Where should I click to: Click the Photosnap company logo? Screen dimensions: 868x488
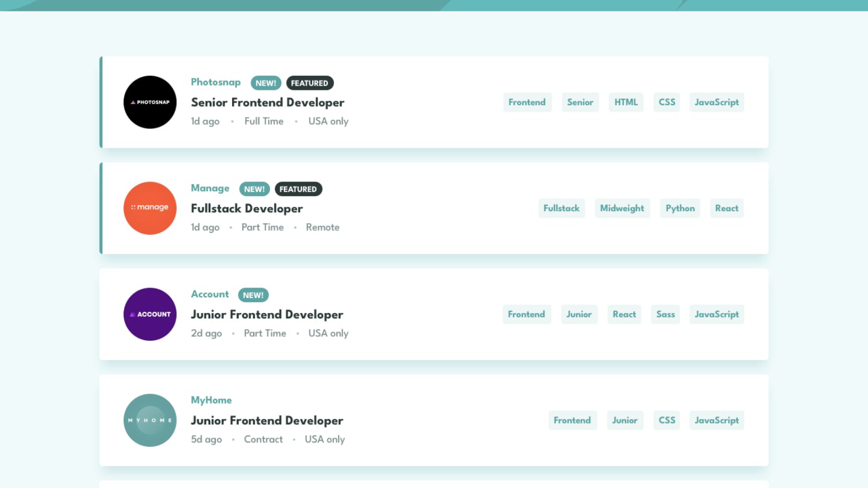click(150, 102)
